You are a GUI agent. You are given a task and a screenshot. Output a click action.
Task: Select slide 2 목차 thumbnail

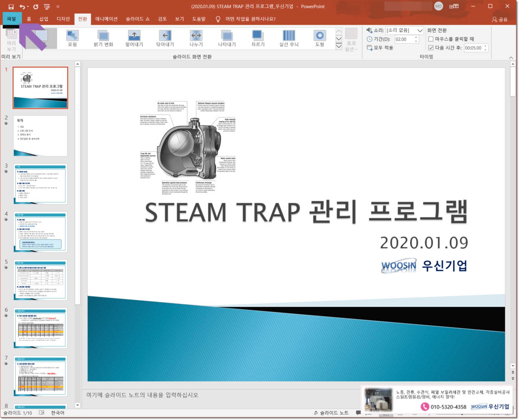[x=40, y=136]
